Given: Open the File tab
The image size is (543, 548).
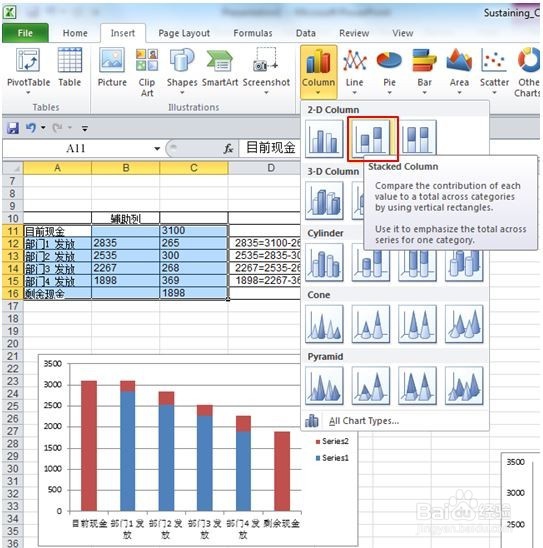Looking at the screenshot, I should [25, 33].
